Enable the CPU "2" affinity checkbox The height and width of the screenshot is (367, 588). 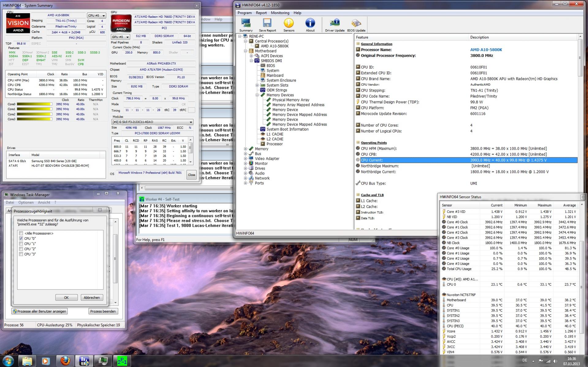(21, 249)
